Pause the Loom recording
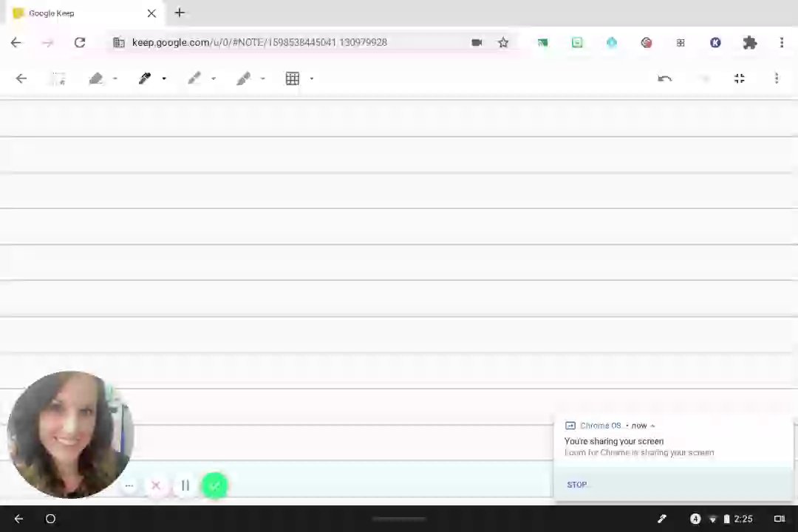The image size is (798, 532). click(x=185, y=485)
